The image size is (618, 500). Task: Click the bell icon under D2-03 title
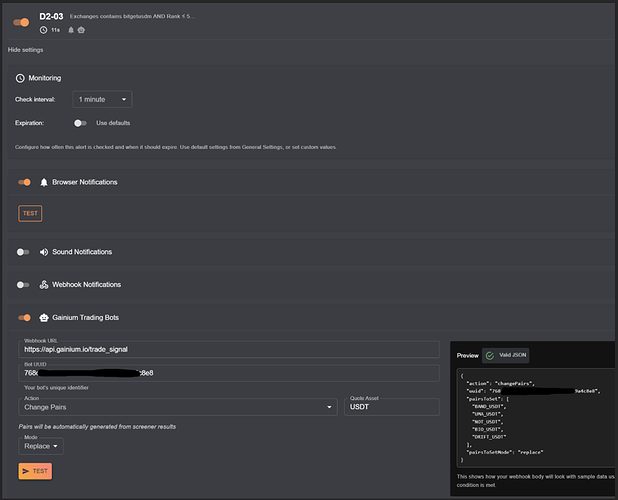pyautogui.click(x=71, y=30)
